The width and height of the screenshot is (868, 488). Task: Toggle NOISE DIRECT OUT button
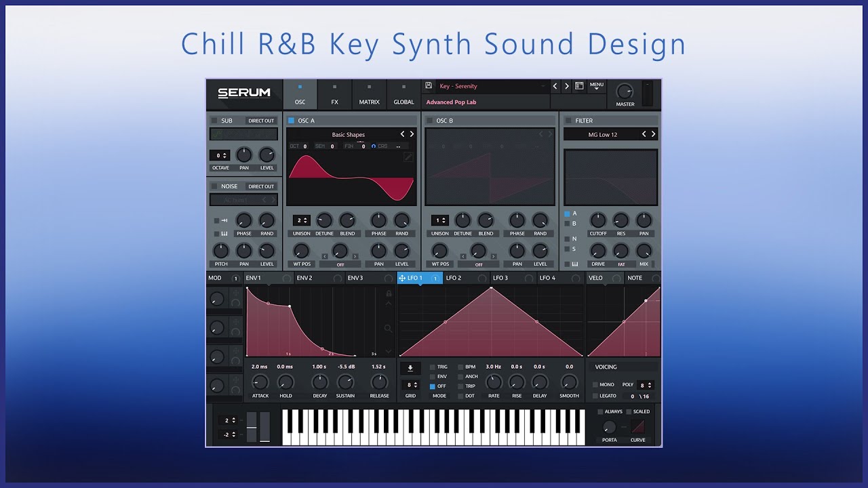pos(261,186)
